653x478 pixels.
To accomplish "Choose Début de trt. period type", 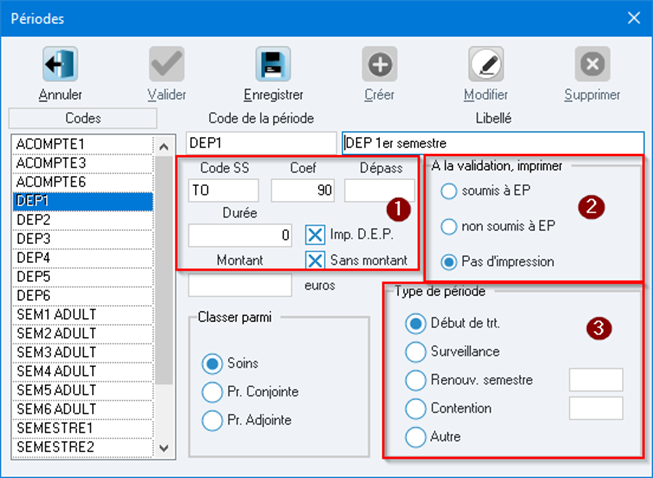I will click(415, 324).
